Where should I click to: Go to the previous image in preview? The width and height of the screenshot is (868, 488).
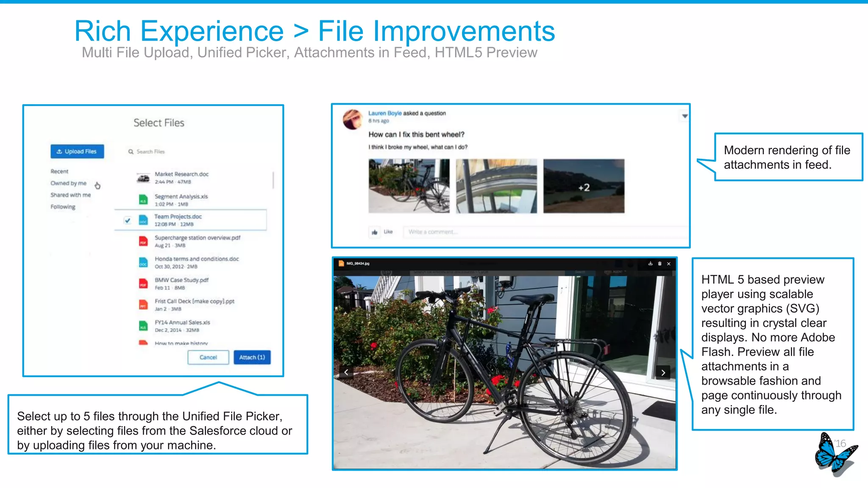point(346,372)
